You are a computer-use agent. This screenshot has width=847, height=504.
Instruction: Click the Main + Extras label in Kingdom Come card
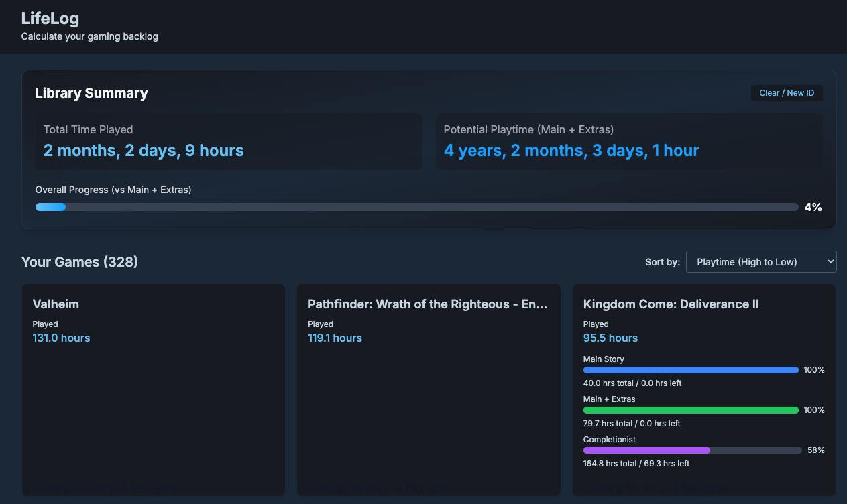click(x=610, y=399)
